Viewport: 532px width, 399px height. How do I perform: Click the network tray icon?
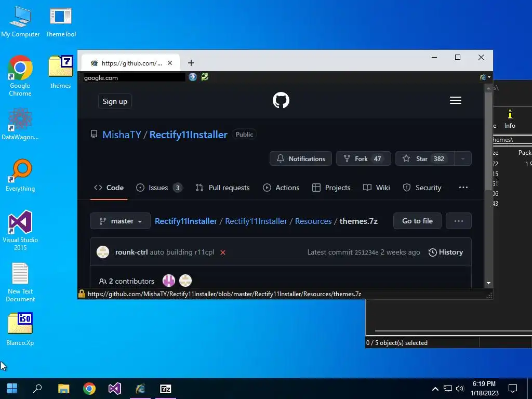448,389
